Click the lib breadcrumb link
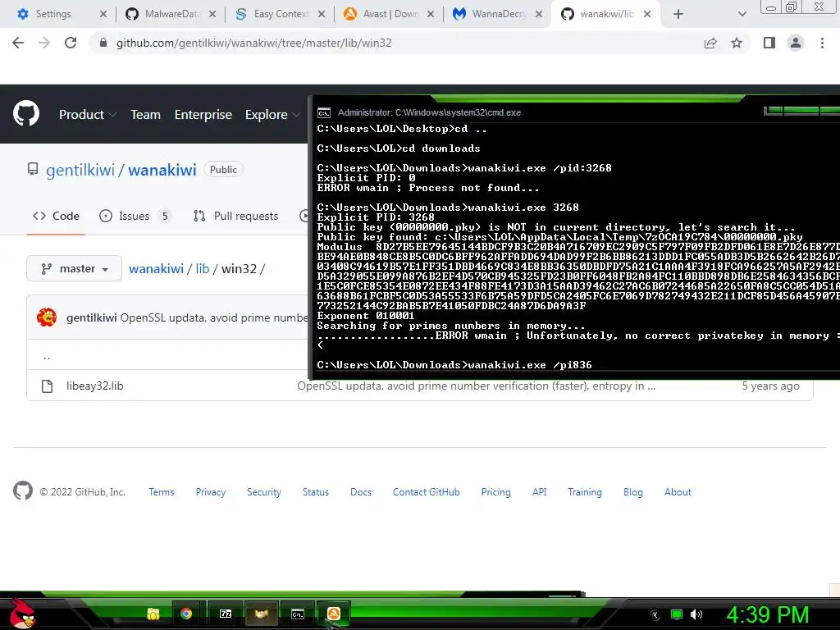840x630 pixels. [203, 268]
